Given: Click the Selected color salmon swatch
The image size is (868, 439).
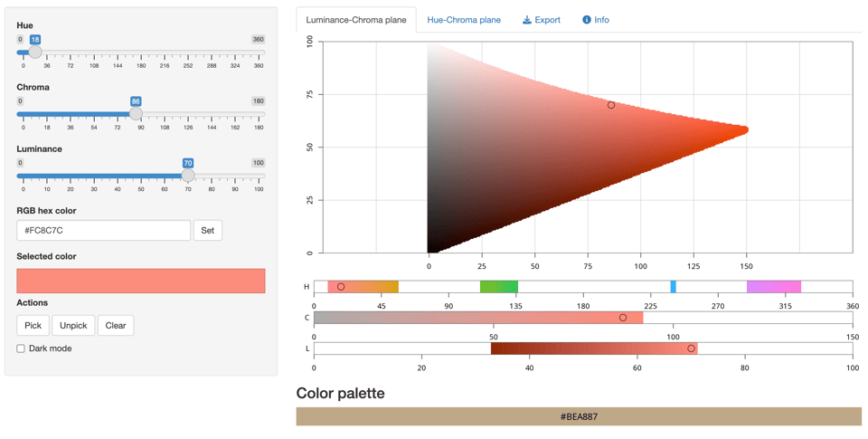Looking at the screenshot, I should [141, 281].
